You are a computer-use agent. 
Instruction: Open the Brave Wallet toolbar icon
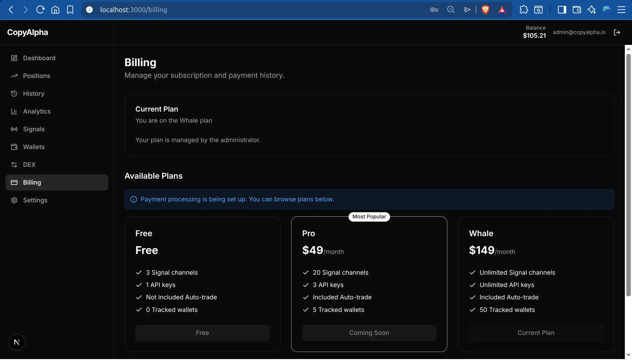(x=576, y=9)
